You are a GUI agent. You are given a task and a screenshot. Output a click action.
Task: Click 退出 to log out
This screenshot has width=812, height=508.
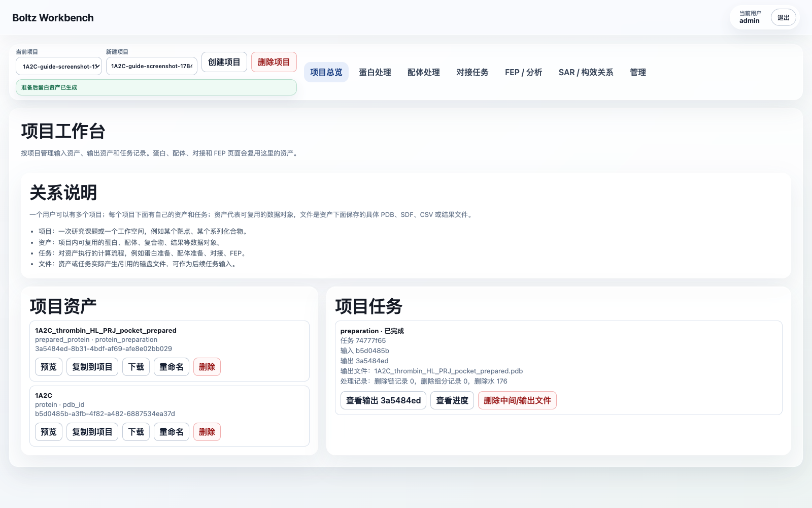point(784,17)
